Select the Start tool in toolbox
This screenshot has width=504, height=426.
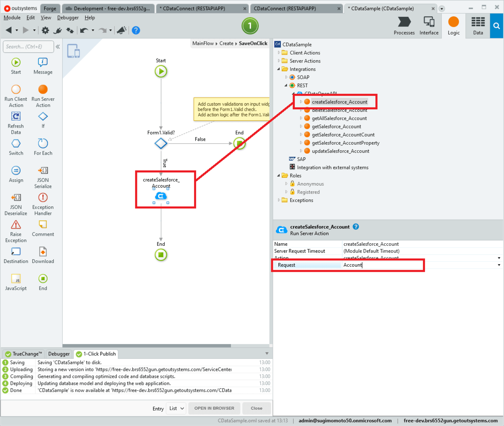16,66
